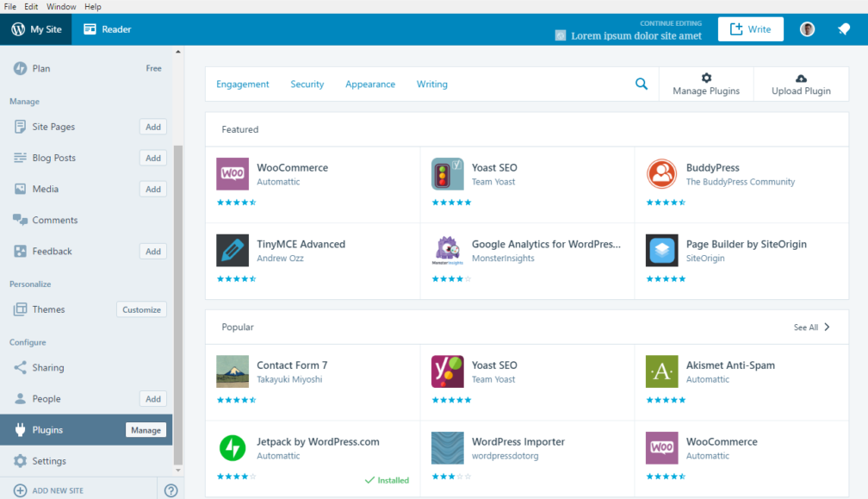868x499 pixels.
Task: Filter plugins by Security
Action: (307, 84)
